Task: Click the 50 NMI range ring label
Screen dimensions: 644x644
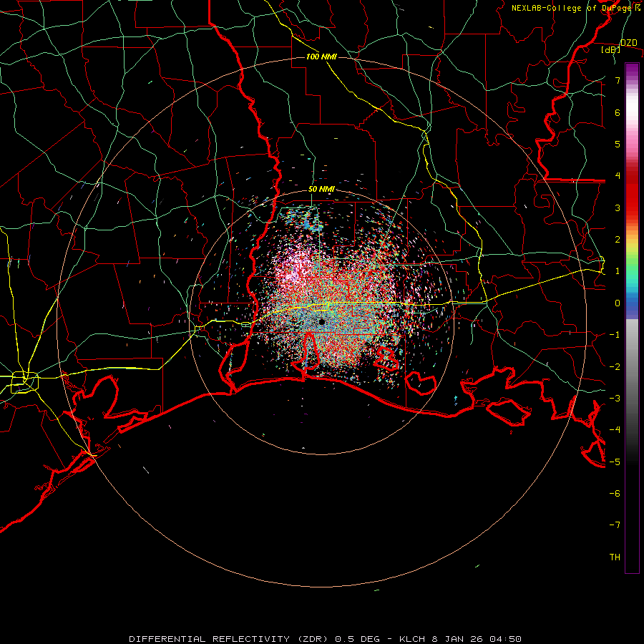Action: [x=321, y=189]
